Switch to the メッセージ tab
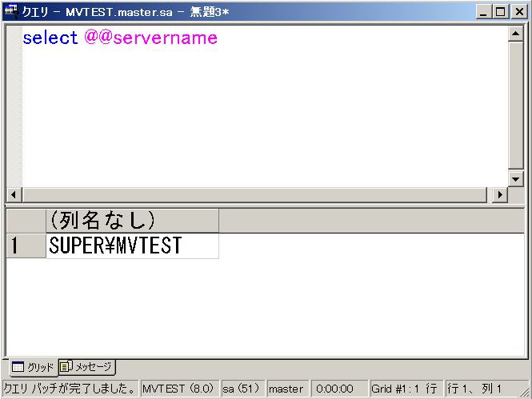Viewport: 532px width, 399px height. tap(87, 367)
